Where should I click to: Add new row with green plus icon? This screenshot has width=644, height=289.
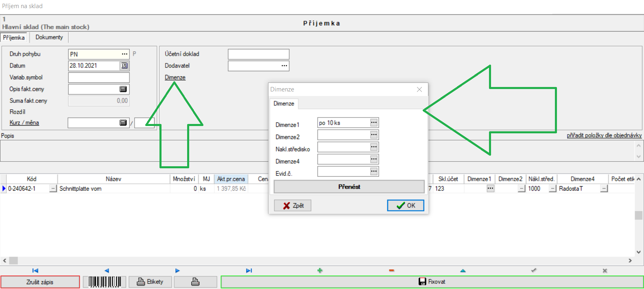[320, 271]
